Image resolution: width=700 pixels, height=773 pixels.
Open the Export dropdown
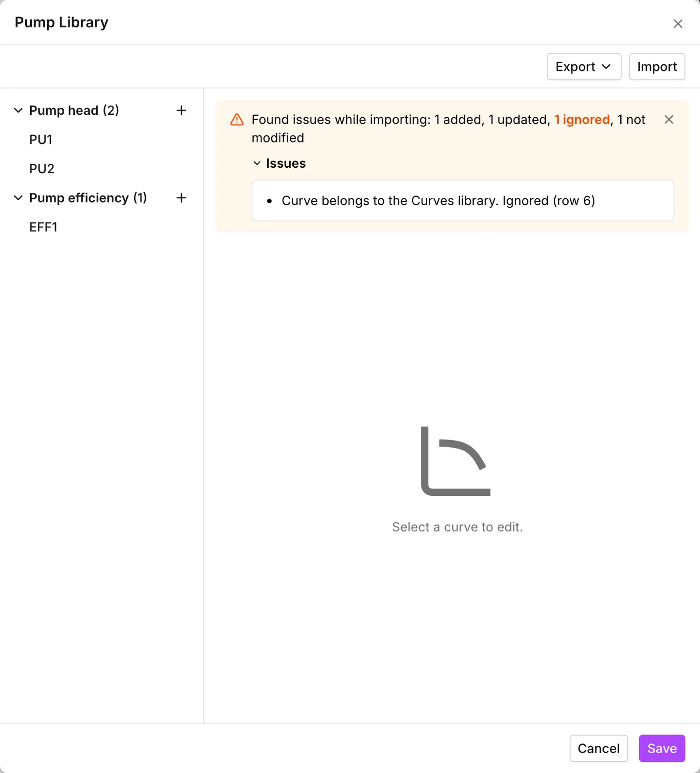584,67
